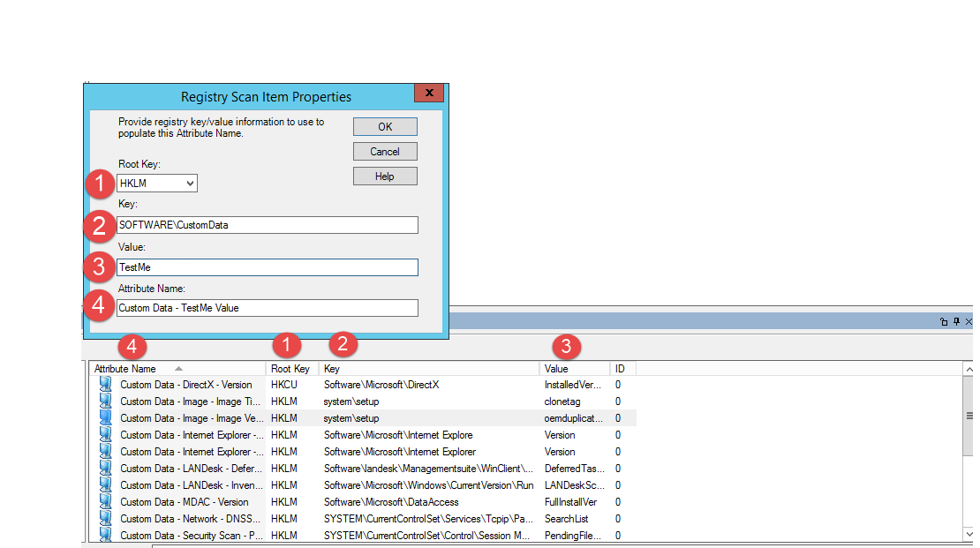Image resolution: width=980 pixels, height=548 pixels.
Task: Click inside the Key field containing SOFTWARE\CustomData
Action: click(265, 224)
